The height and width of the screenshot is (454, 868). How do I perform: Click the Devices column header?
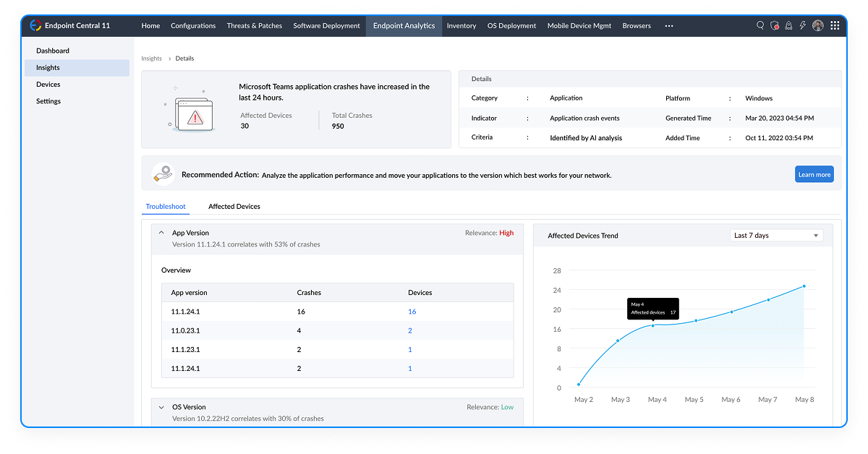[420, 293]
